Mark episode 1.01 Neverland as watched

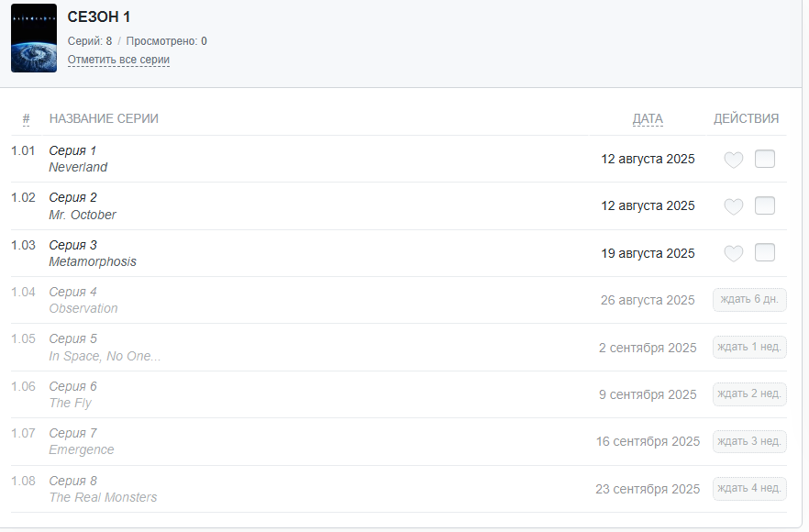pos(765,159)
